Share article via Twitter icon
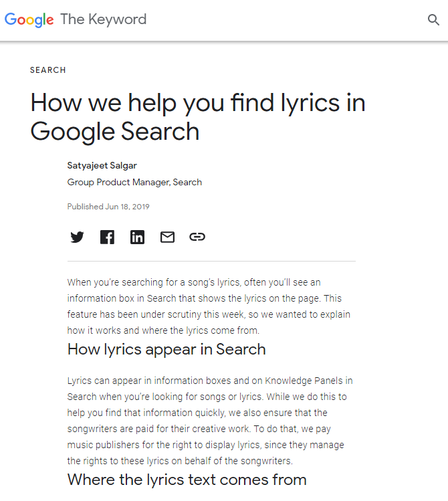Image resolution: width=448 pixels, height=501 pixels. tap(77, 237)
